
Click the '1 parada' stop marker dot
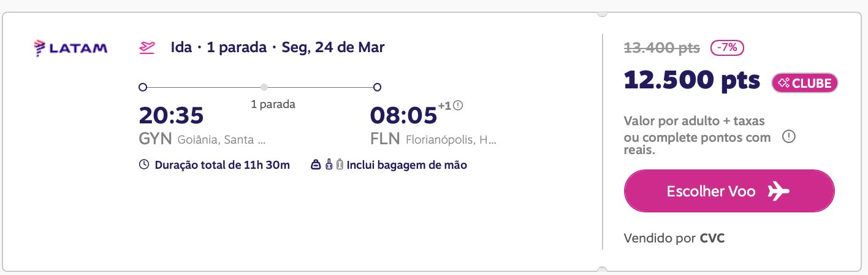[264, 87]
